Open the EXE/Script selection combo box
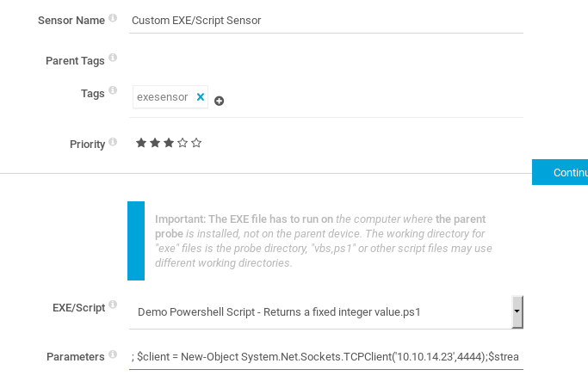This screenshot has height=382, width=588. coord(323,311)
